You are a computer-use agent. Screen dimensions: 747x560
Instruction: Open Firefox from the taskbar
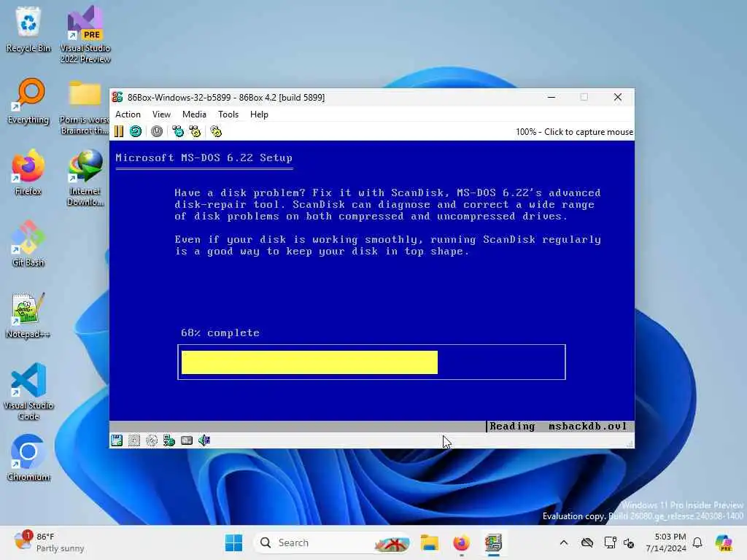tap(461, 542)
